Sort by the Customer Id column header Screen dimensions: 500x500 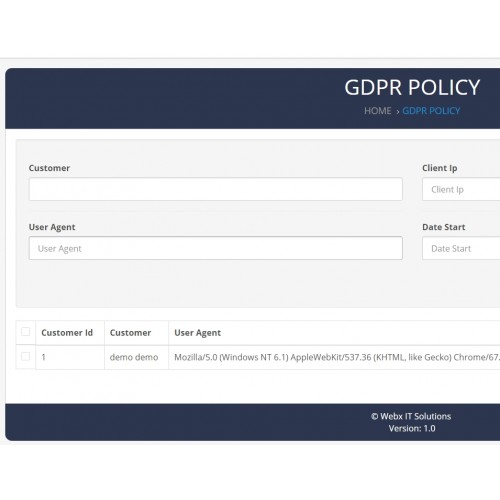tap(67, 333)
